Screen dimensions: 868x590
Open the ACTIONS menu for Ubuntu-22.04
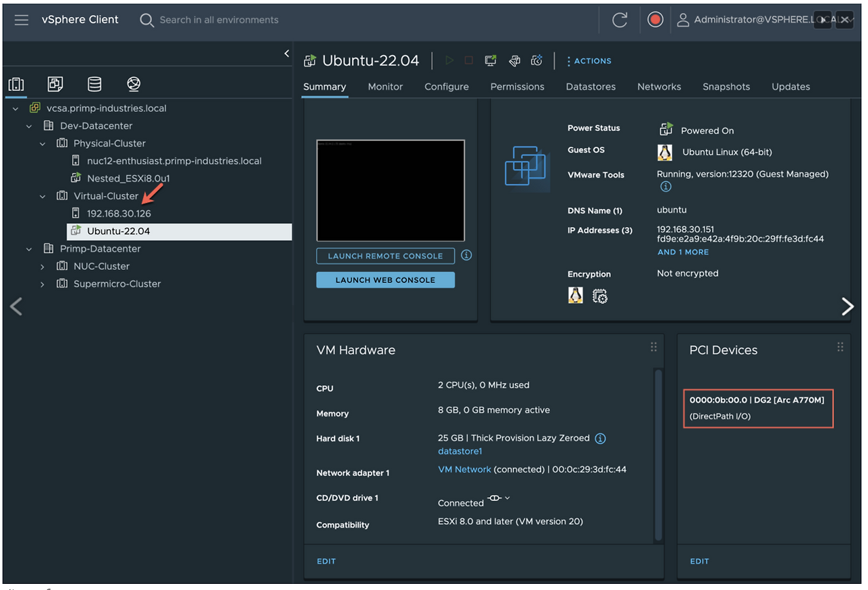tap(589, 61)
